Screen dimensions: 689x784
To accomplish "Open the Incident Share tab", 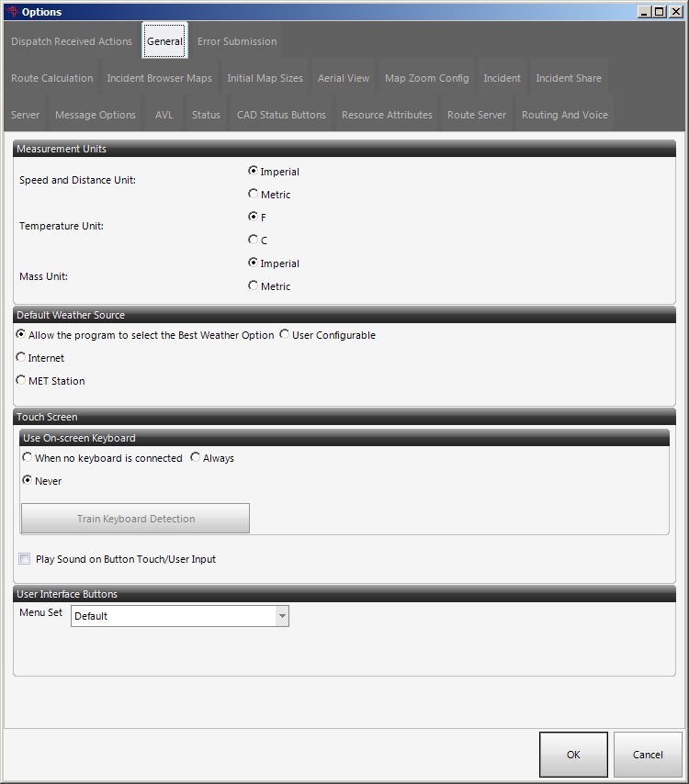I will point(569,78).
